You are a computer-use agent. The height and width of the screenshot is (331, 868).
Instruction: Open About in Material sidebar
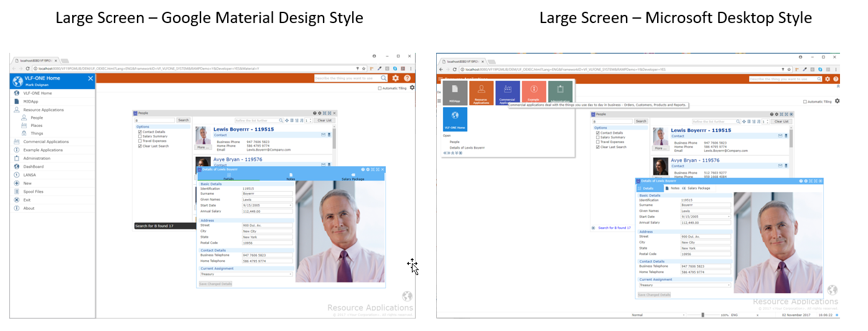pos(52,208)
